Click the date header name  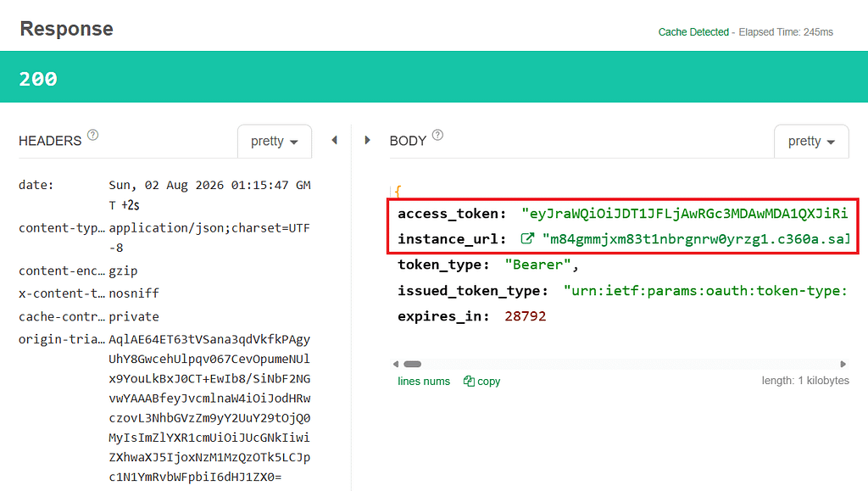click(x=36, y=185)
